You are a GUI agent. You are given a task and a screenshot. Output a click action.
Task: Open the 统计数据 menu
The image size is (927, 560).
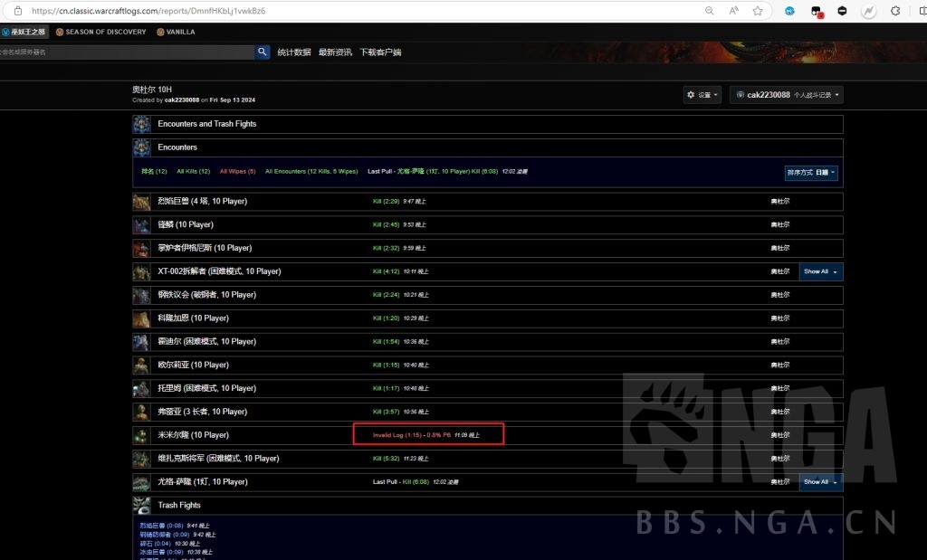[x=294, y=52]
